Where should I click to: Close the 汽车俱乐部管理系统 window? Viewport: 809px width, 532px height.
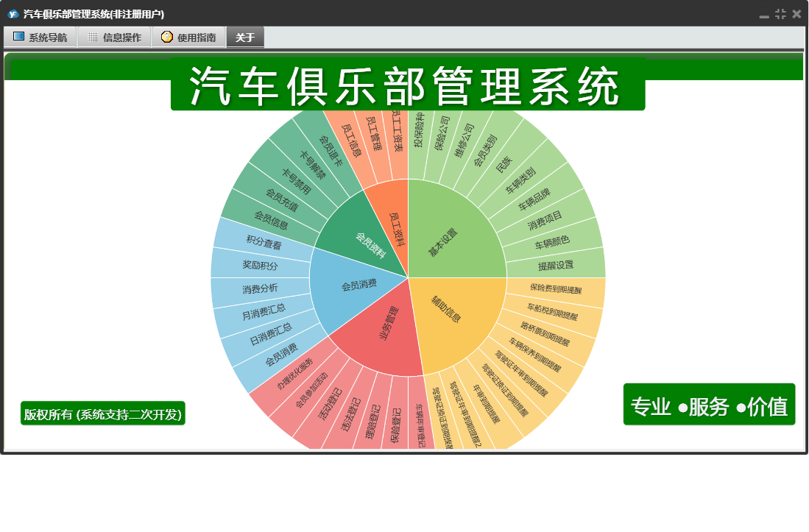coord(796,14)
